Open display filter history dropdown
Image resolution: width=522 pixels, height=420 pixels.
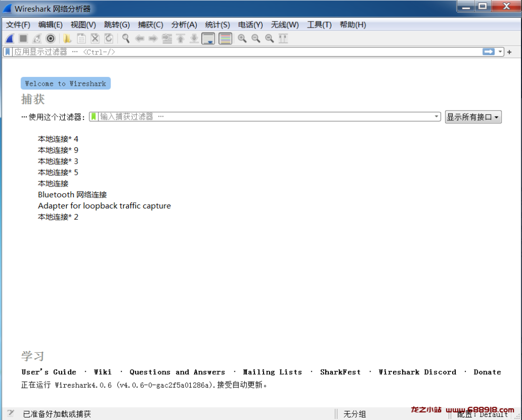(x=500, y=52)
